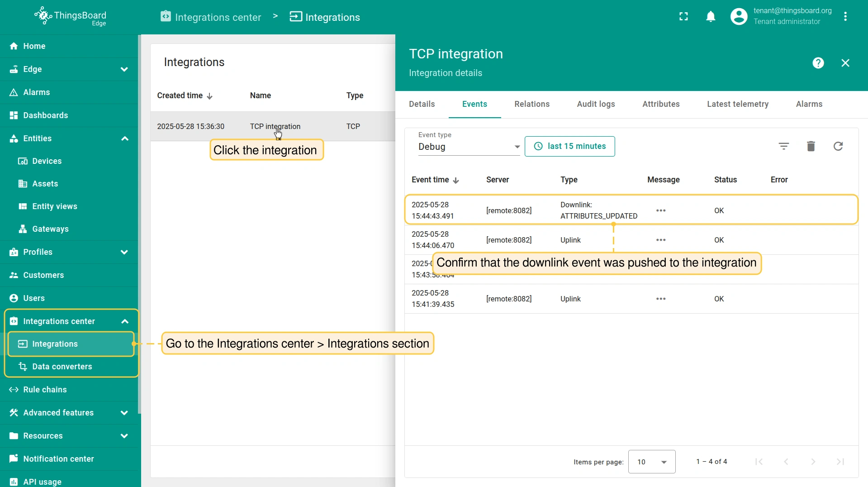Viewport: 868px width, 487px height.
Task: Refresh the events list
Action: coord(838,146)
